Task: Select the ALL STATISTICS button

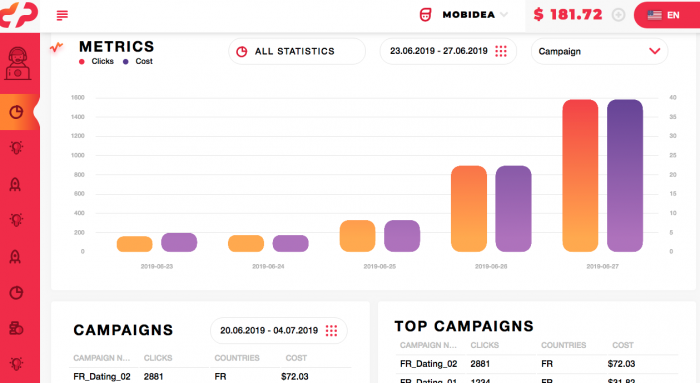Action: [x=297, y=51]
